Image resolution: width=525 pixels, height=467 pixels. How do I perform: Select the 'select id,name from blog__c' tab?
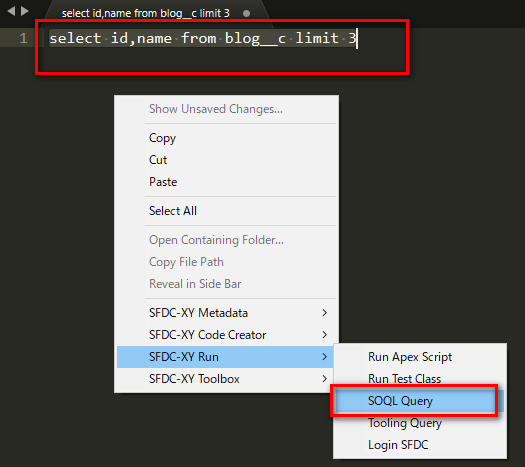[x=145, y=13]
